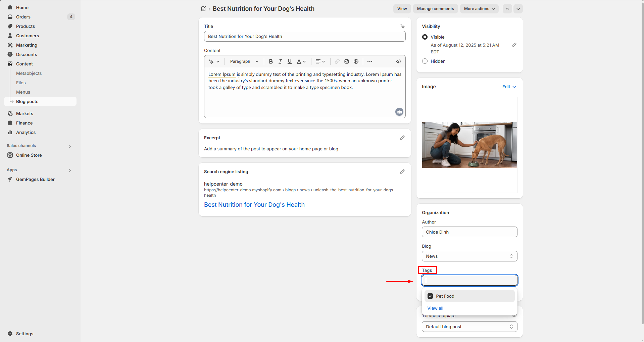644x342 pixels.
Task: Open Products in the sidebar
Action: point(26,26)
